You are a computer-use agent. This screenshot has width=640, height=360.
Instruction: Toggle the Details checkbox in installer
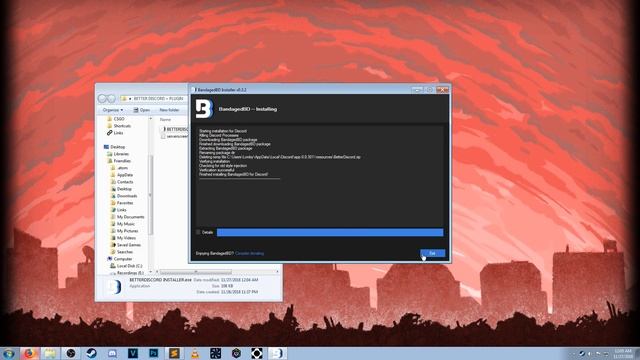click(x=198, y=232)
